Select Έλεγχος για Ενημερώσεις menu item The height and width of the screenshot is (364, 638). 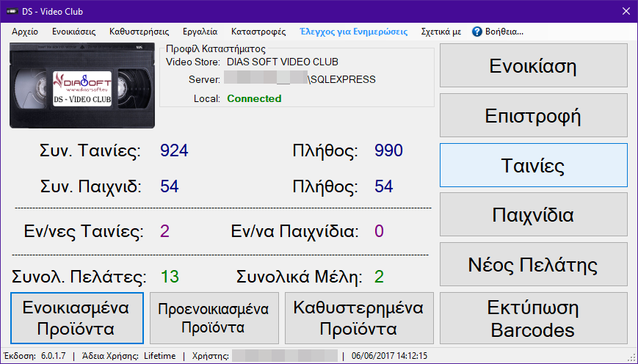point(354,32)
